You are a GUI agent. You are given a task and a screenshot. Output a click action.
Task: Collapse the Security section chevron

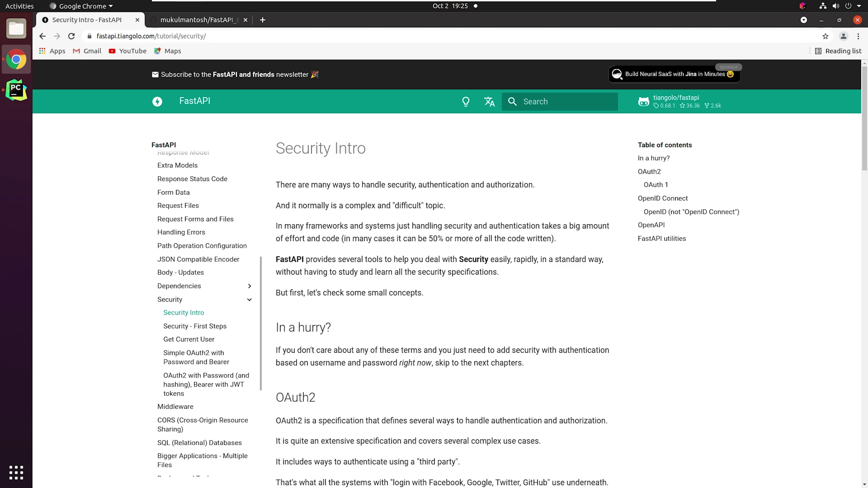coord(249,299)
